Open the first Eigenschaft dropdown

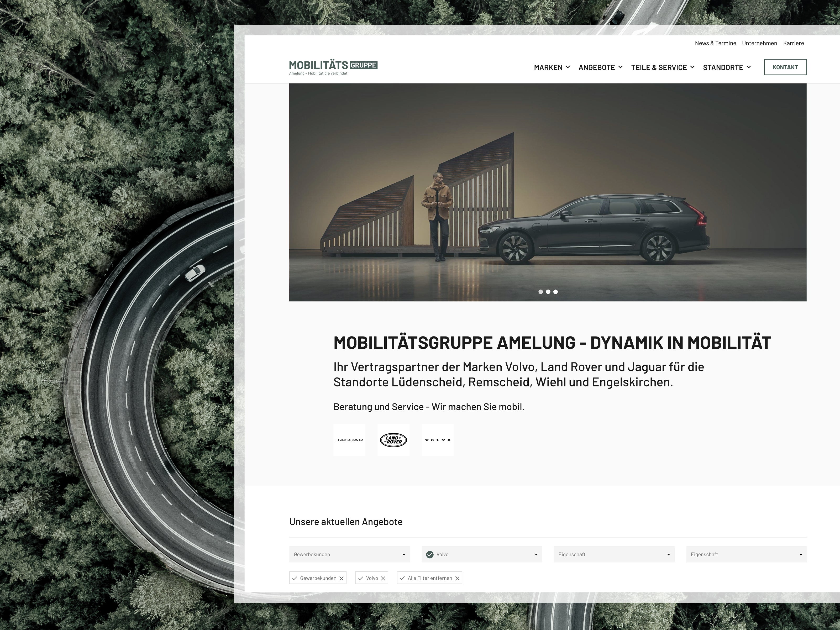click(614, 554)
